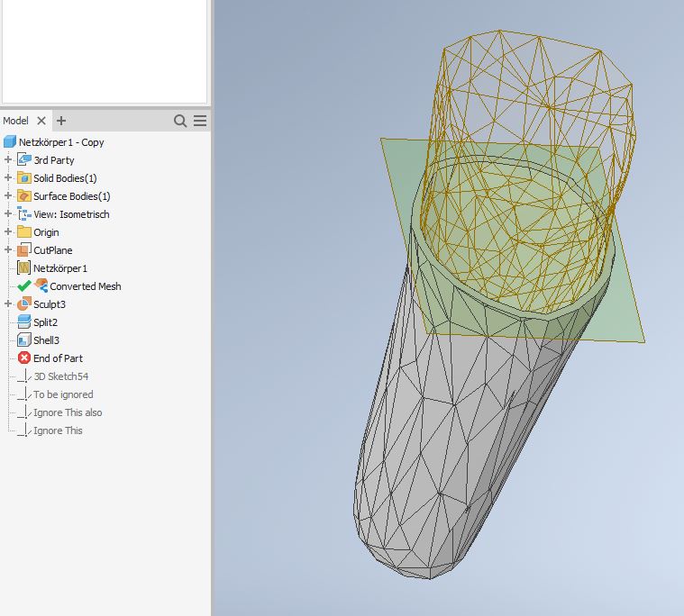The width and height of the screenshot is (684, 616).
Task: Click the Surface Bodies folder icon
Action: click(x=24, y=196)
